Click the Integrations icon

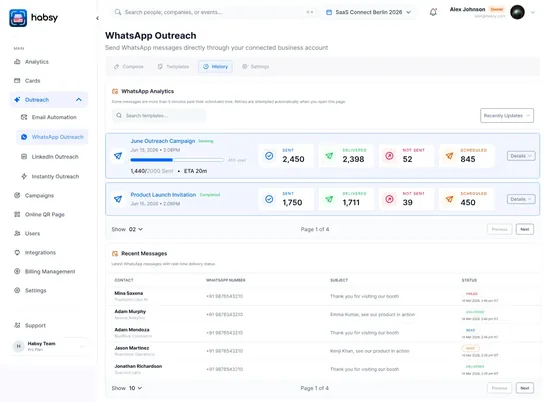point(17,252)
